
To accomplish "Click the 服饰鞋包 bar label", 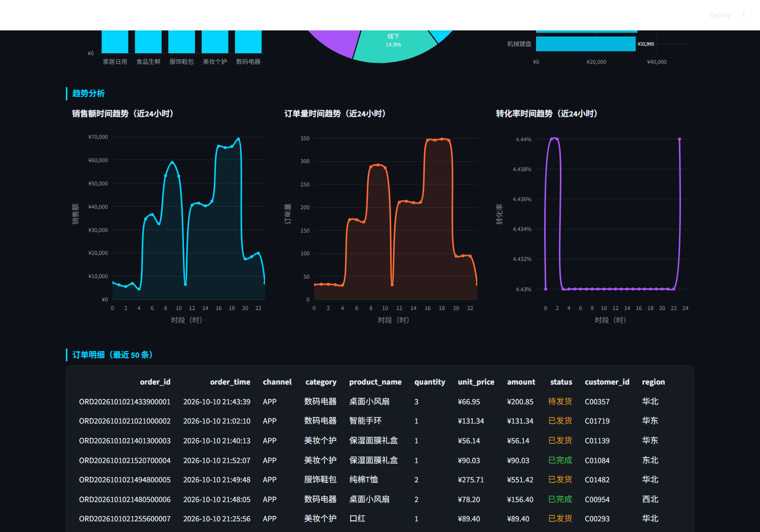I will coord(181,62).
